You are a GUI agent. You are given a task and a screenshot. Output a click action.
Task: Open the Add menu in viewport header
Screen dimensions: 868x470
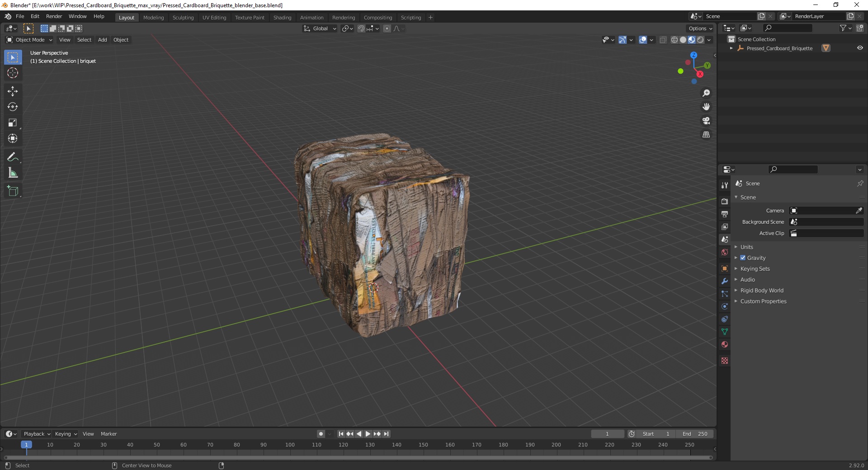click(x=103, y=40)
